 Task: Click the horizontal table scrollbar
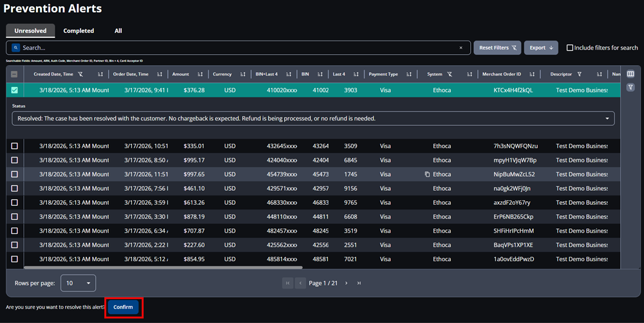[163, 268]
